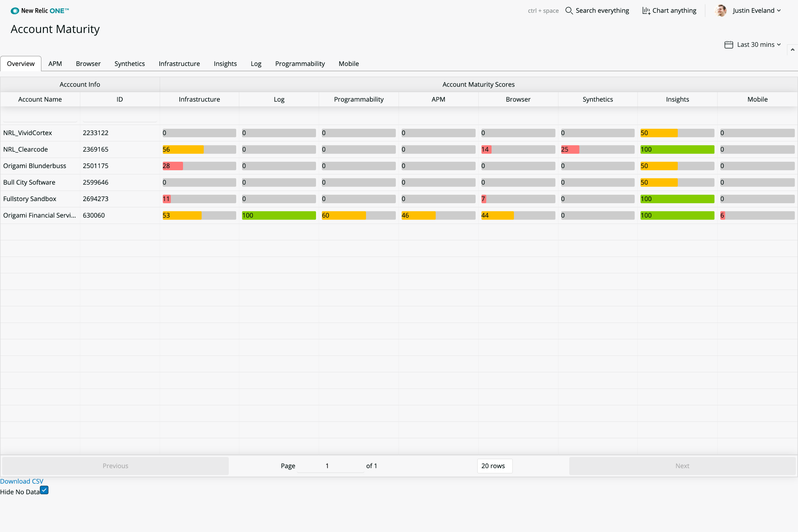This screenshot has height=532, width=798.
Task: Click the calendar icon by Last 30 mins
Action: [x=728, y=45]
